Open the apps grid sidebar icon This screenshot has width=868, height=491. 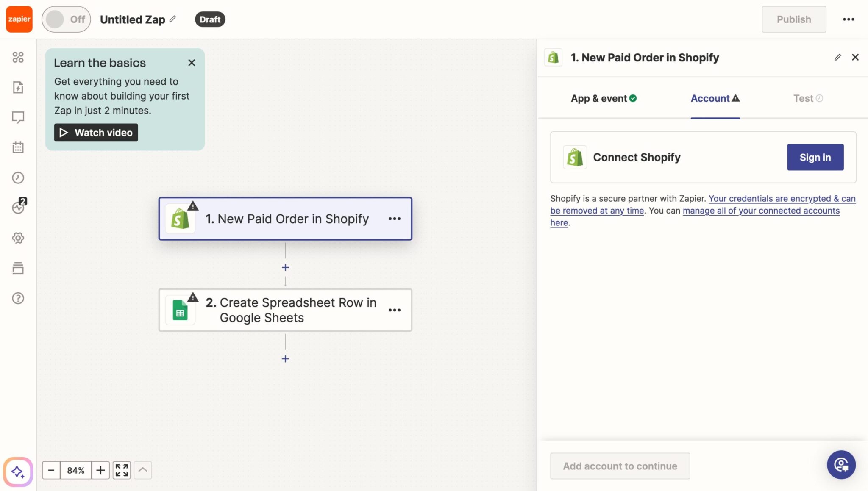(x=18, y=57)
